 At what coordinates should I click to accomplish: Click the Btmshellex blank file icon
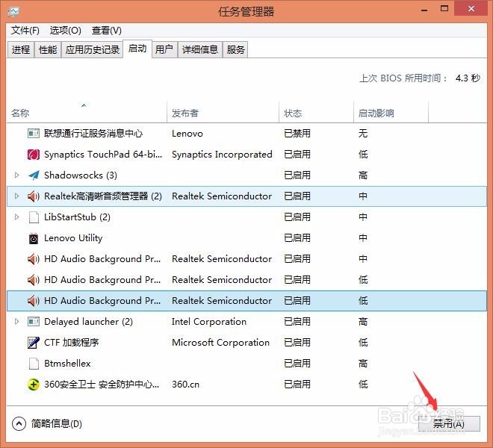pos(34,364)
